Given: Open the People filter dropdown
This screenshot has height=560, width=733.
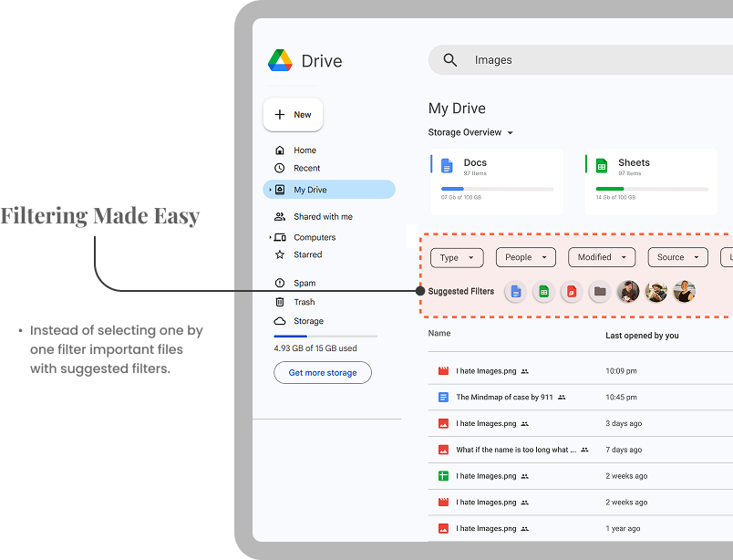Looking at the screenshot, I should pos(525,257).
